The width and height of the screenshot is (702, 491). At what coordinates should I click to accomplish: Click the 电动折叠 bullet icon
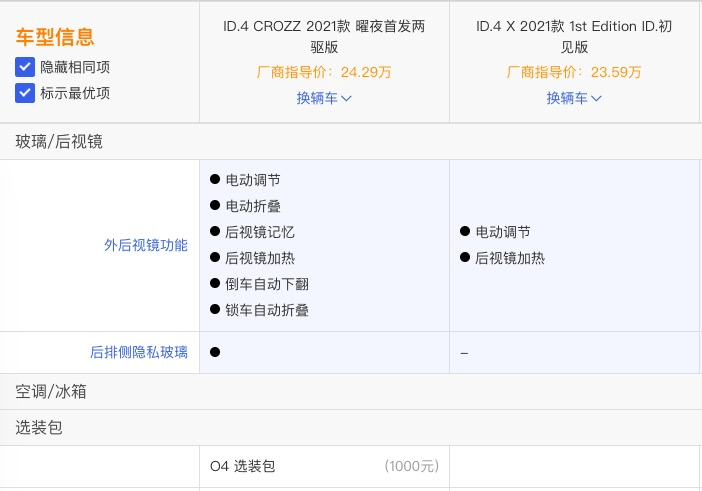[215, 205]
